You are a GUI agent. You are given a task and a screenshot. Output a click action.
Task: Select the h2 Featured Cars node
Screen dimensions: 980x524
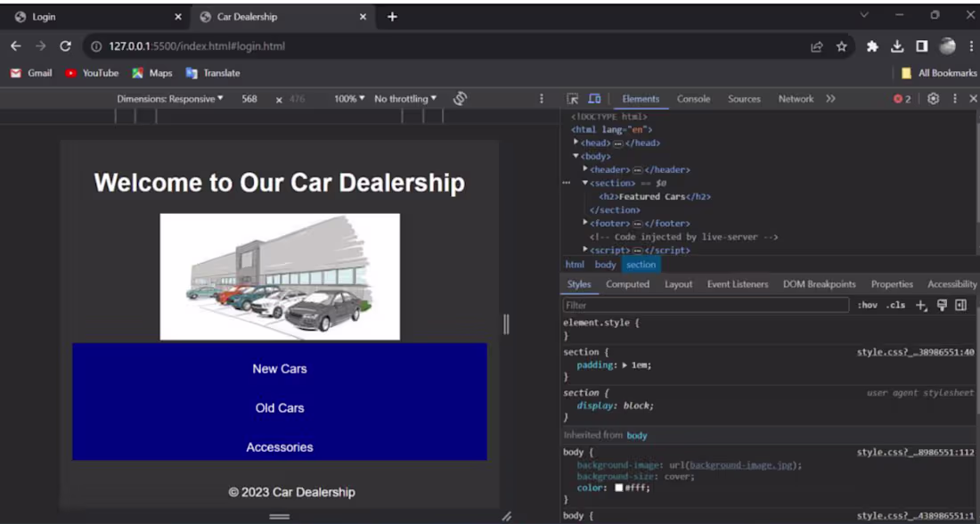(x=655, y=196)
